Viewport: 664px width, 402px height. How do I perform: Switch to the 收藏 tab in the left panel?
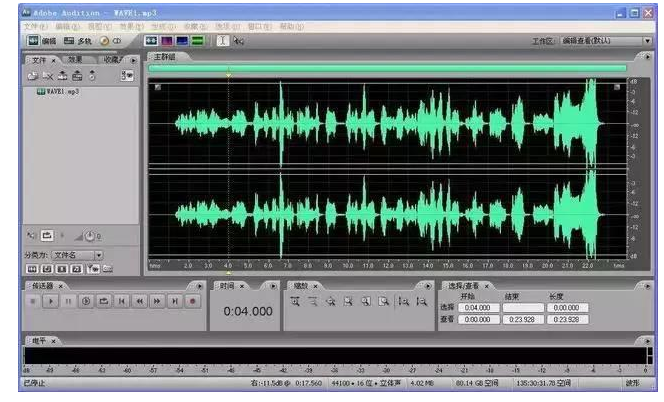[113, 60]
